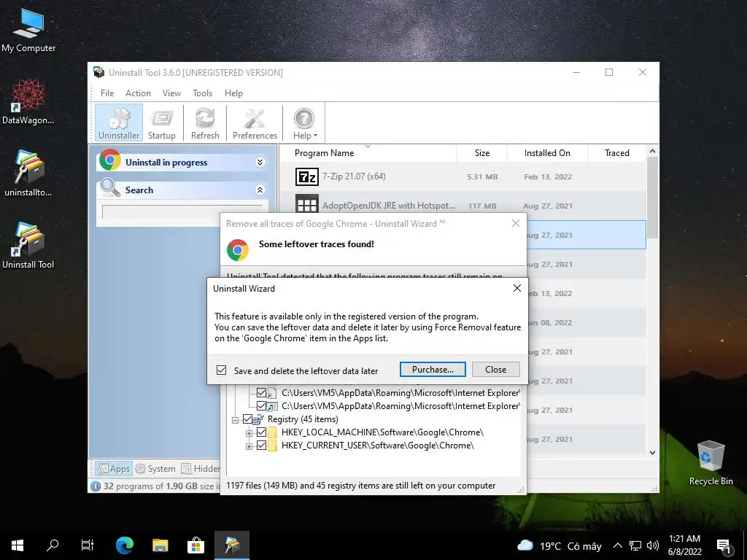Collapse the Registry (45 items) node

pyautogui.click(x=236, y=420)
